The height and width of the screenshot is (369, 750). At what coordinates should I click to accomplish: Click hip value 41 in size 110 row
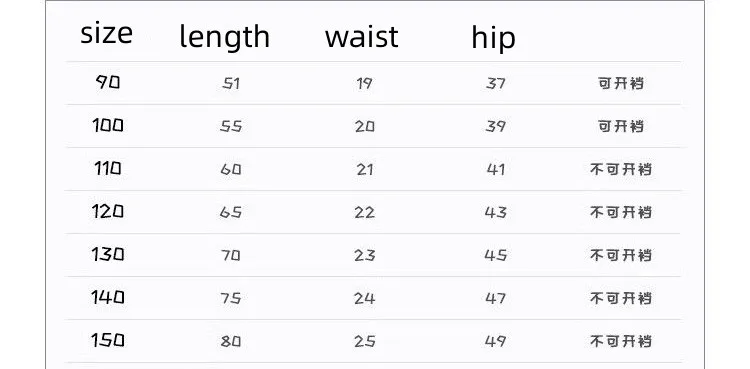tap(495, 169)
